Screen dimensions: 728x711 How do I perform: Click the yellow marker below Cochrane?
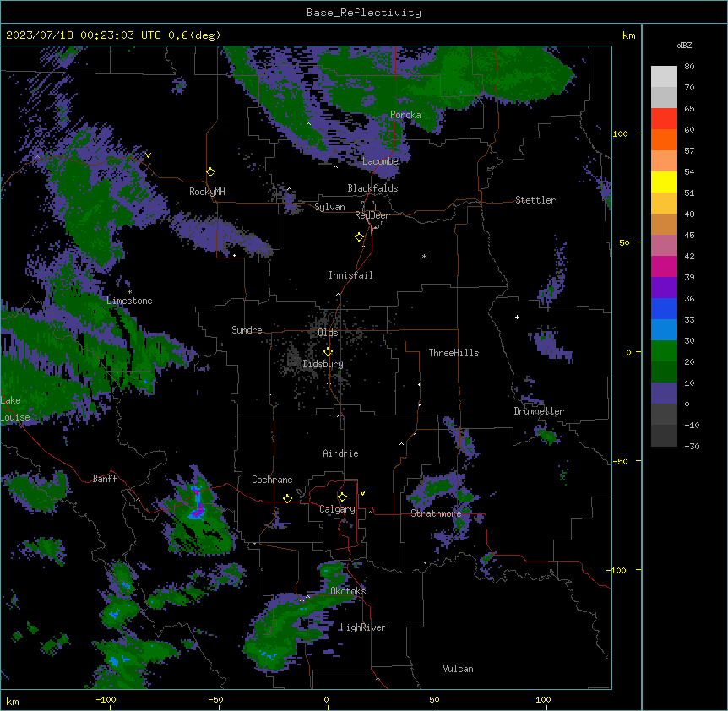click(x=287, y=498)
